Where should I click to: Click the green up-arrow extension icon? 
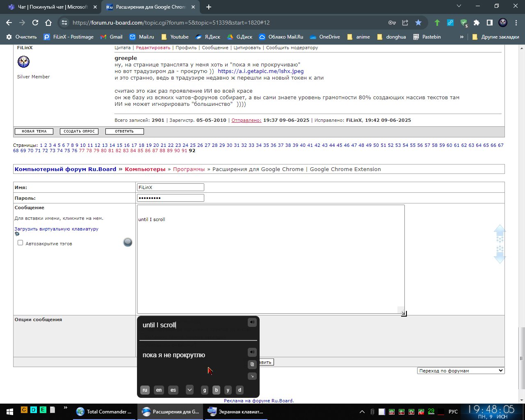(437, 23)
